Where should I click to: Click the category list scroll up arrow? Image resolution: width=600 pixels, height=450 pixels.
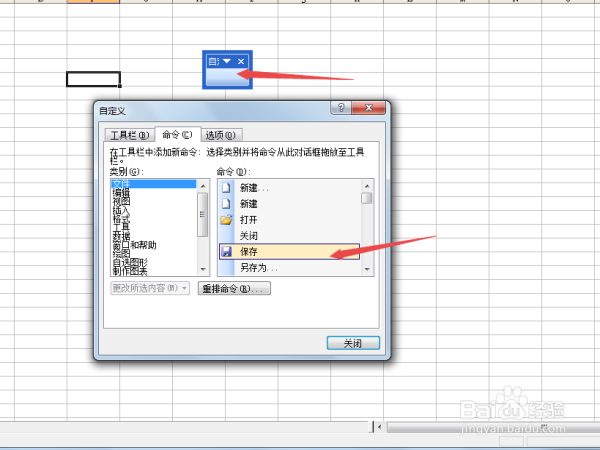(x=203, y=186)
